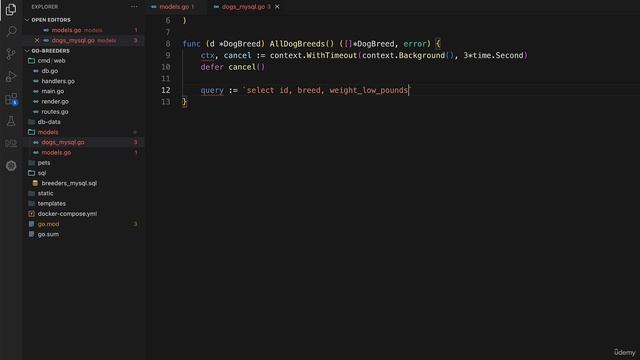Click line number 8 in gutter

click(168, 44)
